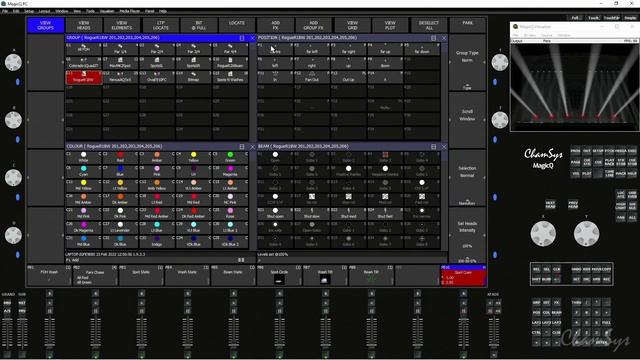Screen dimensions: 640x360
Task: Apply the Shut slow beam palette
Action: tap(312, 213)
